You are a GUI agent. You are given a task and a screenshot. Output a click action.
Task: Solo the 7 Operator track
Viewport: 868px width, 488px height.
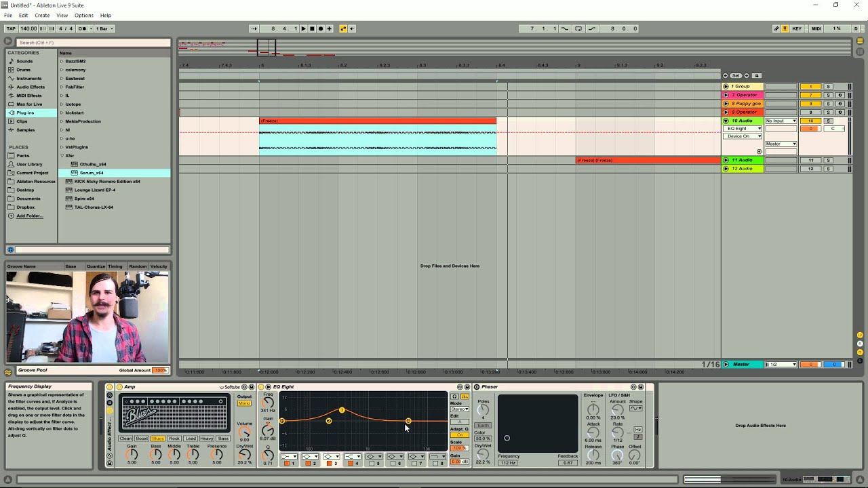point(828,95)
